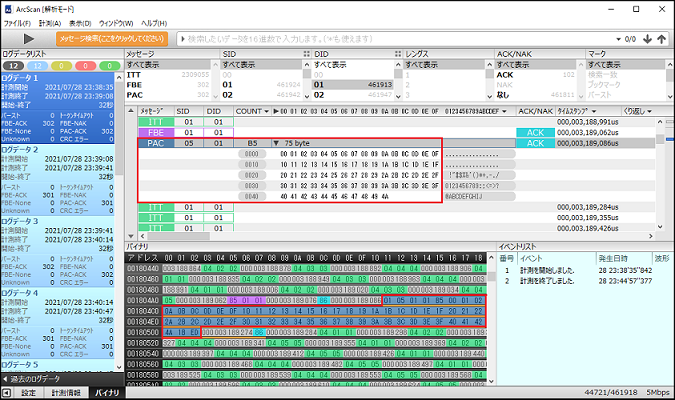The width and height of the screenshot is (675, 400).
Task: Toggle the red '0' filter pill
Action: coord(86,66)
